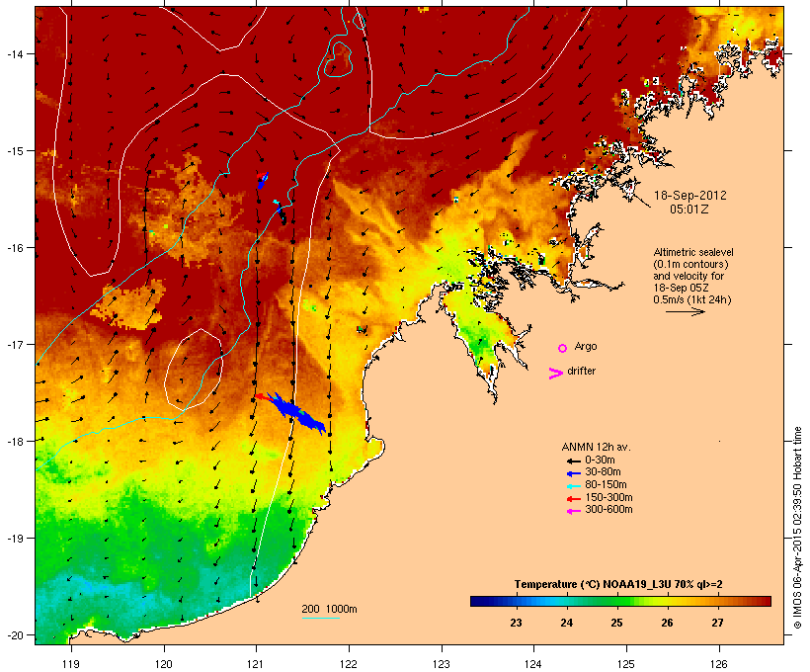The height and width of the screenshot is (672, 810).
Task: Click the '30-80m' depth label
Action: (x=603, y=472)
